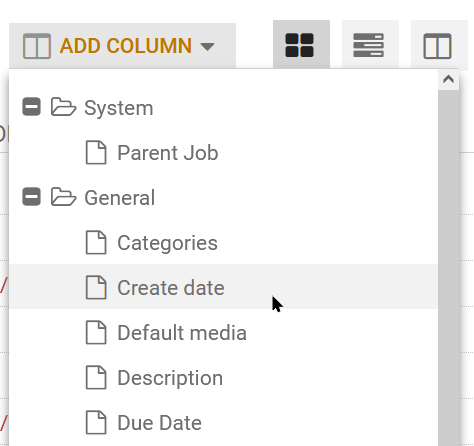Image resolution: width=474 pixels, height=446 pixels.
Task: Select Create date column entry
Action: pyautogui.click(x=223, y=287)
